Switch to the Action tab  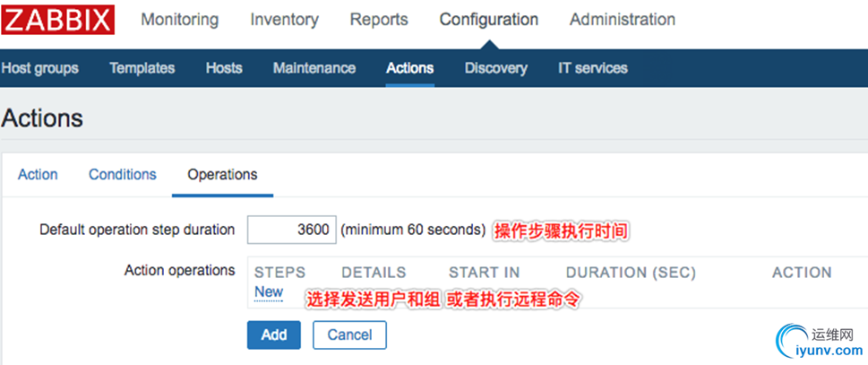coord(38,175)
